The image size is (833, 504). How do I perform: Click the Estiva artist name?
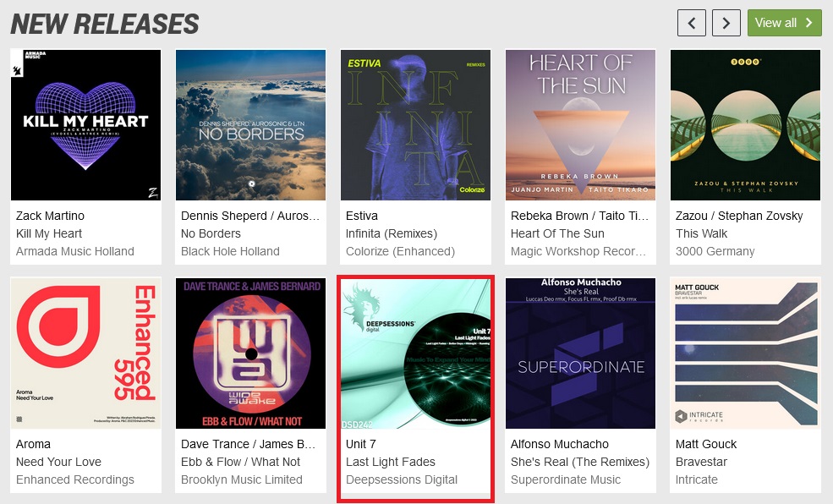click(x=362, y=216)
